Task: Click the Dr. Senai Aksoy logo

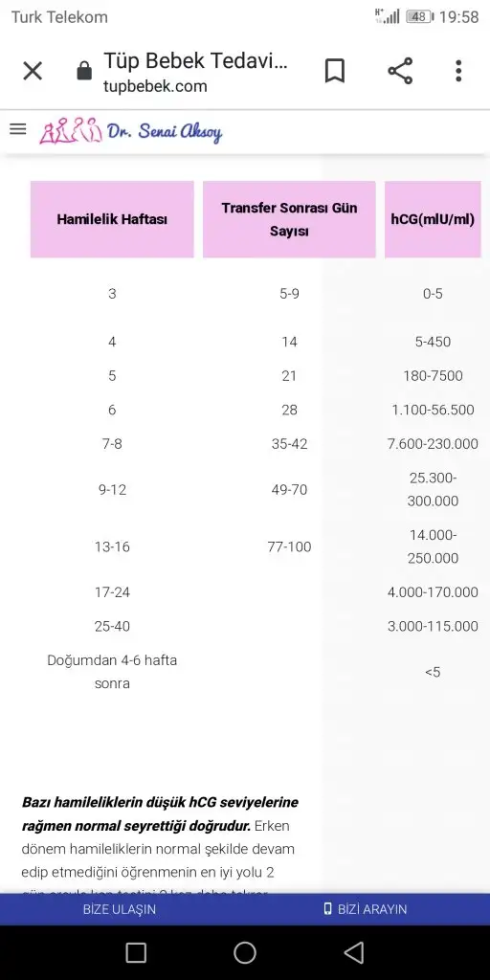Action: click(x=130, y=130)
